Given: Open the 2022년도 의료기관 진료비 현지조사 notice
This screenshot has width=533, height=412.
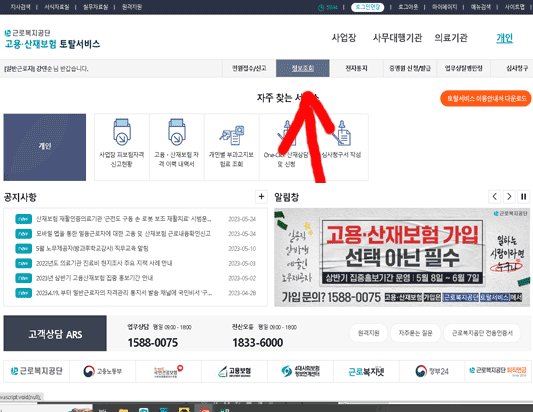Looking at the screenshot, I should click(104, 263).
